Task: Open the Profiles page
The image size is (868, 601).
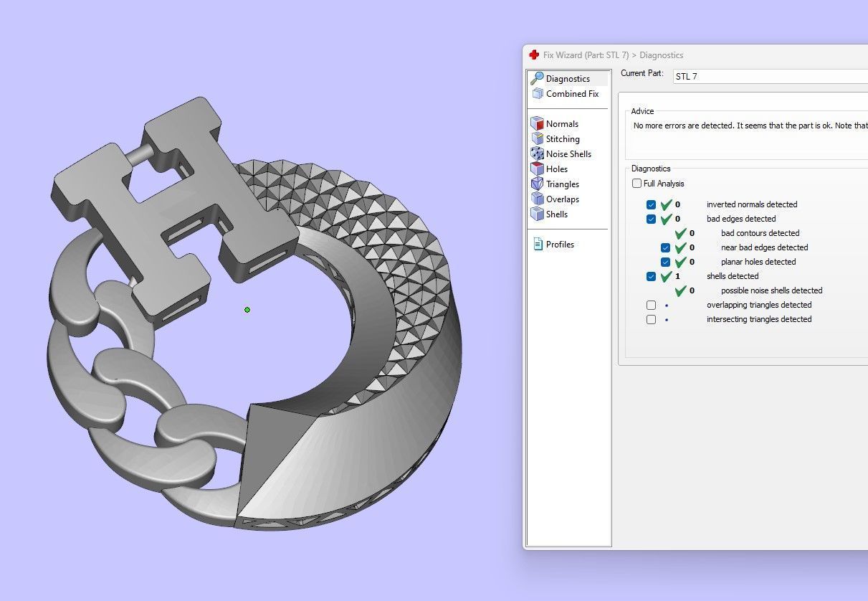Action: tap(553, 244)
